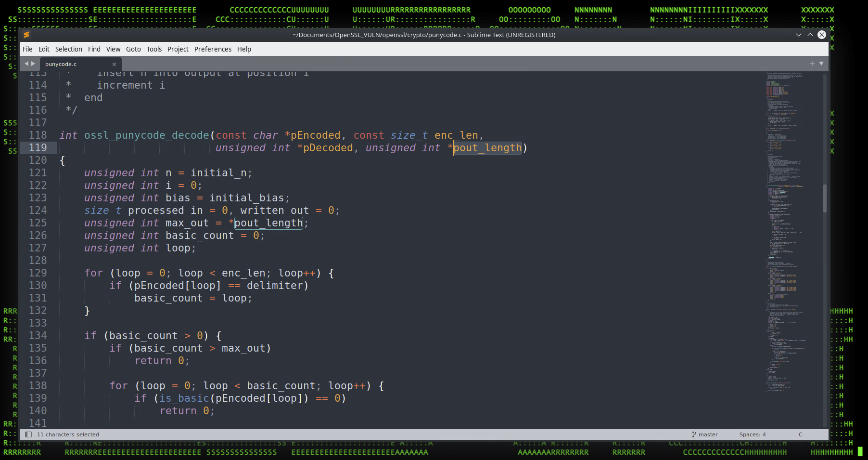The image size is (868, 460).
Task: Open the tab list dropdown arrow
Action: pos(821,64)
